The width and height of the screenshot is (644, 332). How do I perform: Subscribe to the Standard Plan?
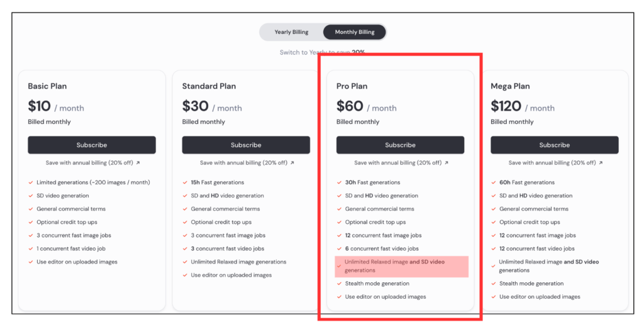pyautogui.click(x=246, y=145)
